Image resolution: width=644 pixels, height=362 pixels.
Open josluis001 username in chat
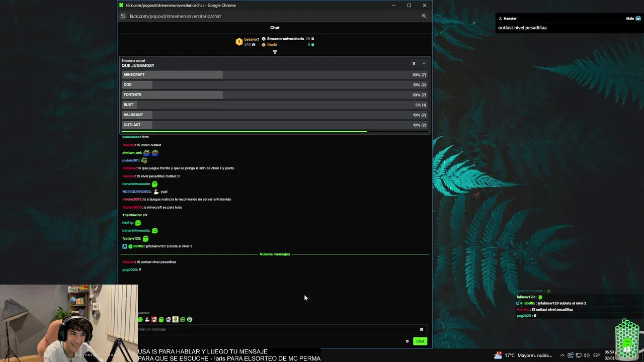click(130, 160)
